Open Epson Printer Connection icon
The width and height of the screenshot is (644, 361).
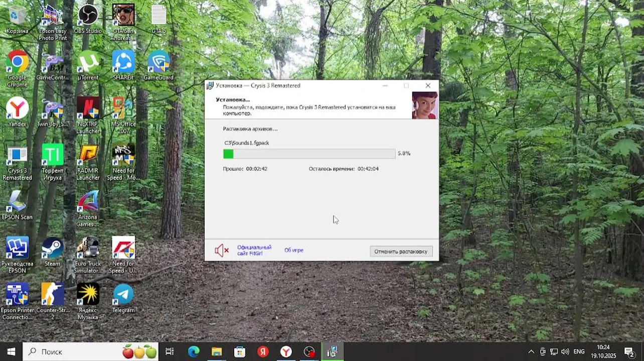click(17, 301)
